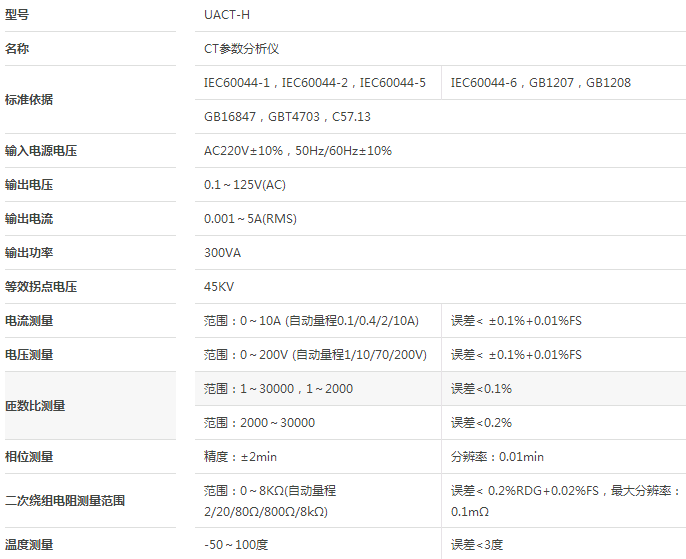Click the 标准依据 row header
The width and height of the screenshot is (686, 559).
click(x=30, y=100)
